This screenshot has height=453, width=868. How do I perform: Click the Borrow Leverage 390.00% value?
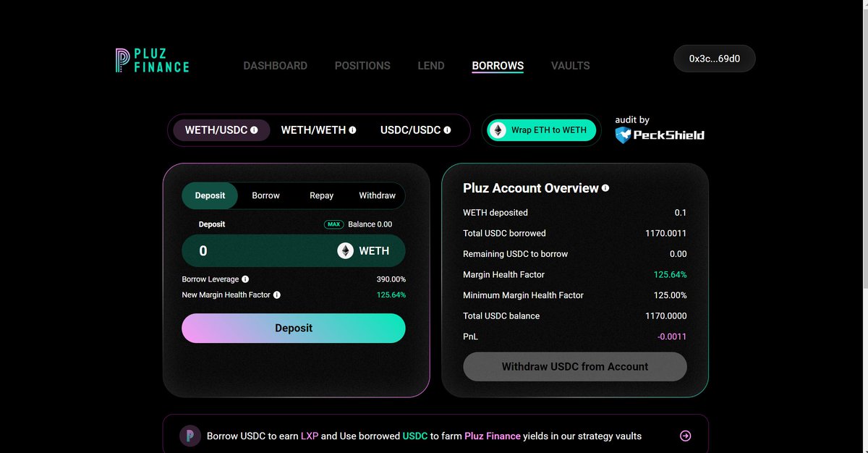[391, 279]
